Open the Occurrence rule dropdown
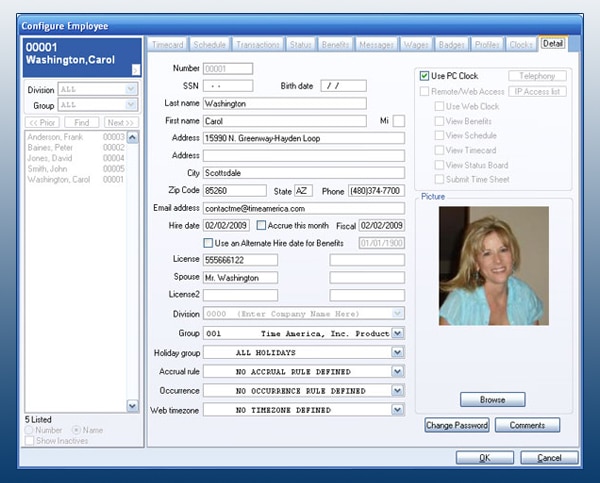Image resolution: width=600 pixels, height=483 pixels. tap(398, 390)
